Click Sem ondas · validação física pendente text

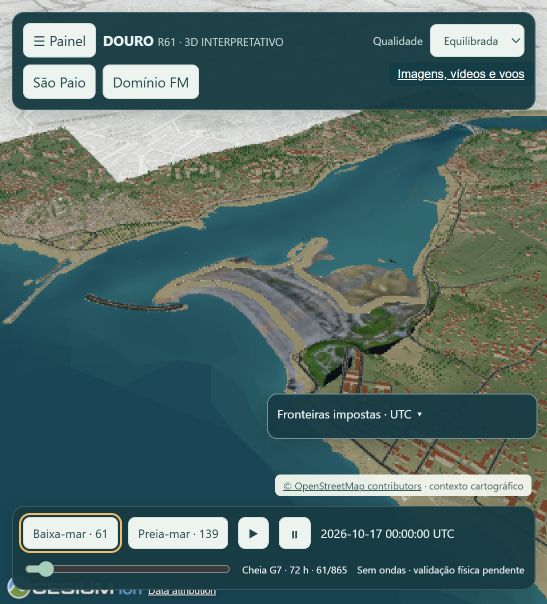tap(441, 570)
